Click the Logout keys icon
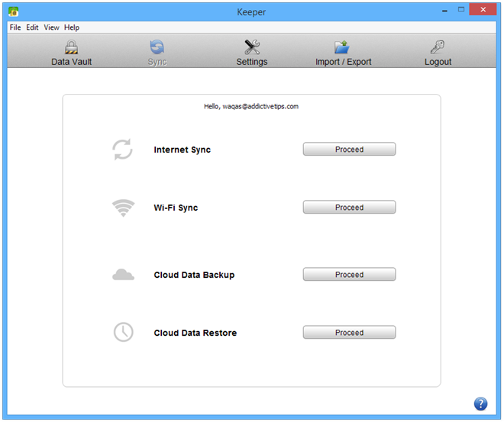Image resolution: width=504 pixels, height=422 pixels. point(438,47)
